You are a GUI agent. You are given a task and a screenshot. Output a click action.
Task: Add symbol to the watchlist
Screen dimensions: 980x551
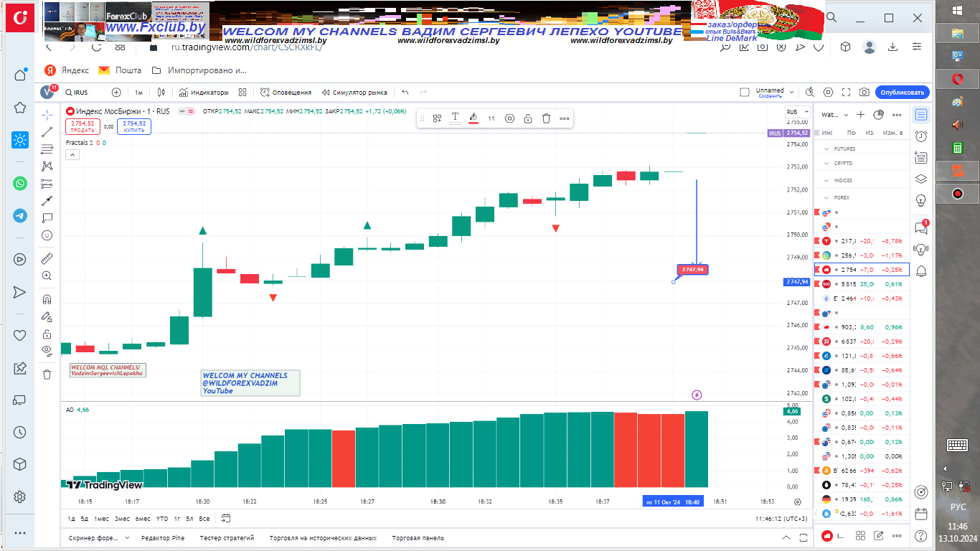point(861,115)
